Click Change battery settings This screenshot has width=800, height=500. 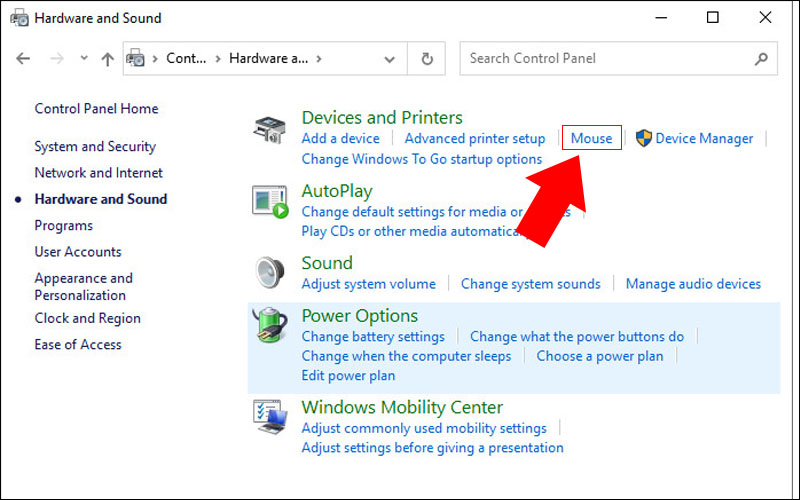click(373, 336)
